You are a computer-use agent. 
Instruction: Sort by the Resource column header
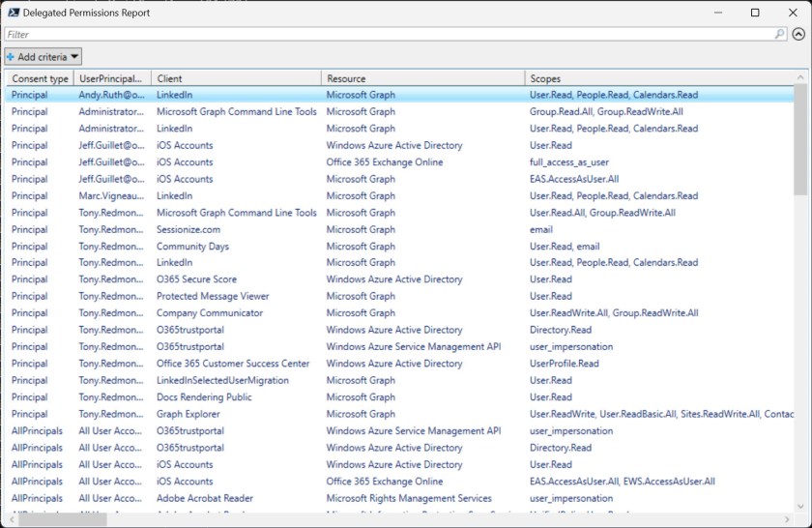[x=423, y=78]
